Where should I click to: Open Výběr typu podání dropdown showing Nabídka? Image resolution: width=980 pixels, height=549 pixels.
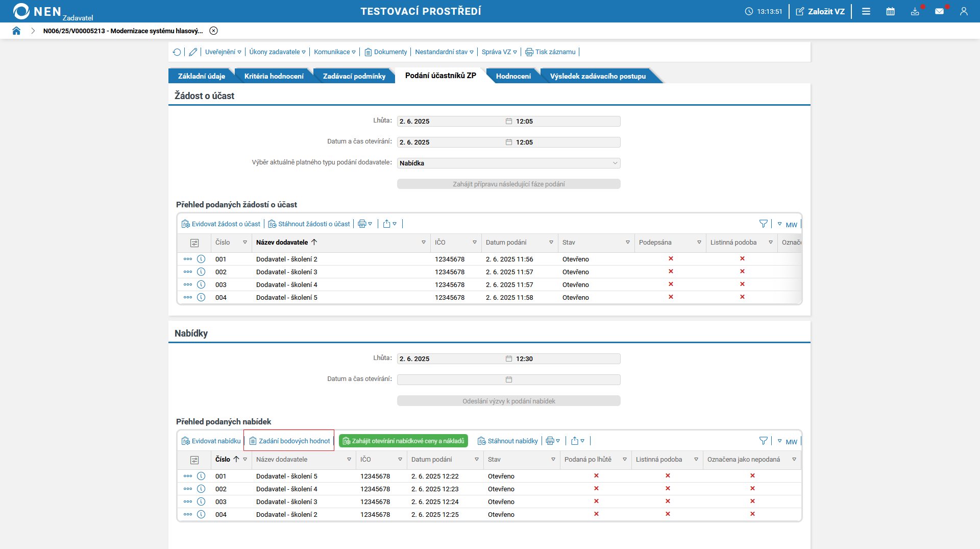(x=508, y=163)
